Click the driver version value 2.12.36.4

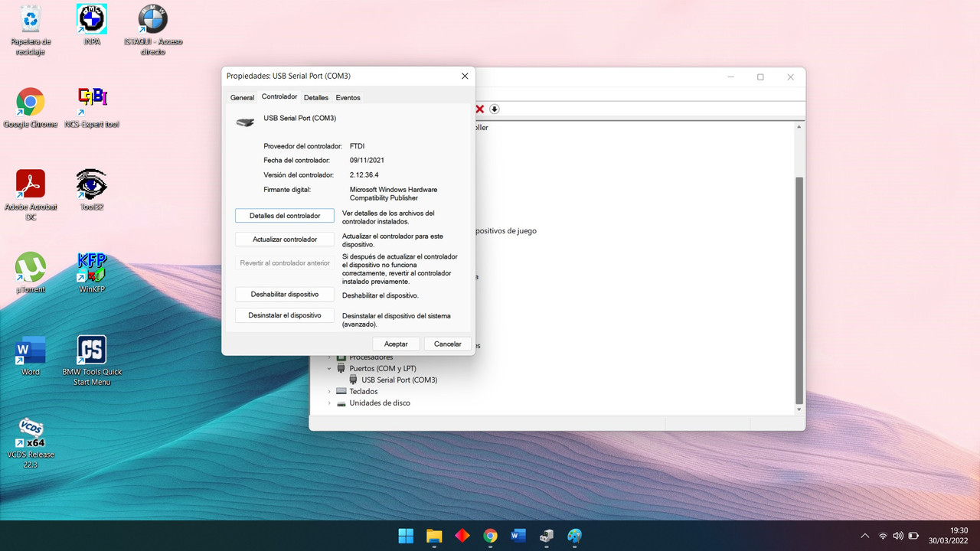pos(364,175)
